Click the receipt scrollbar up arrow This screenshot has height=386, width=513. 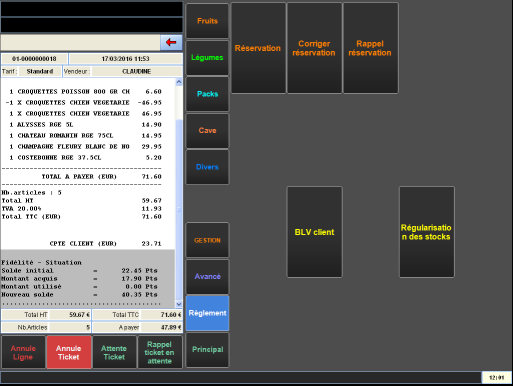coord(179,82)
